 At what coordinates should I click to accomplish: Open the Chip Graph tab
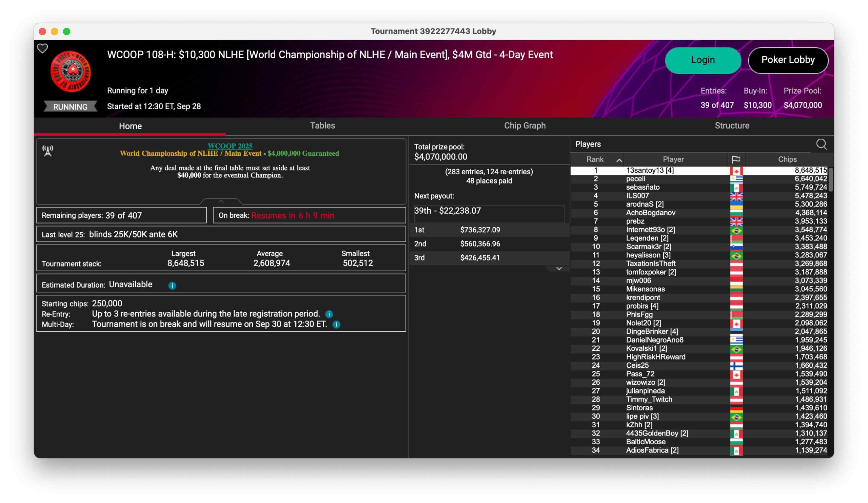coord(525,125)
